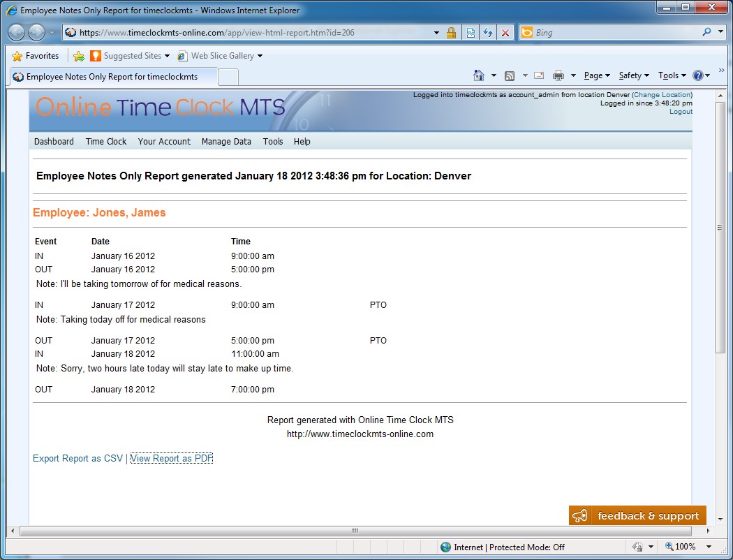Open the Favorites star button
The width and height of the screenshot is (733, 560).
[36, 56]
